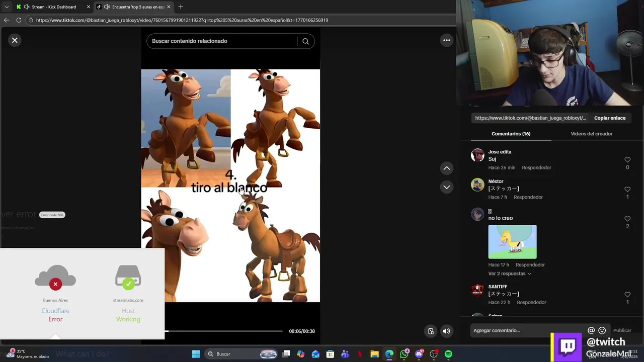Open SANTIFF's profile avatar
Viewport: 644px width, 362px height.
(x=477, y=290)
